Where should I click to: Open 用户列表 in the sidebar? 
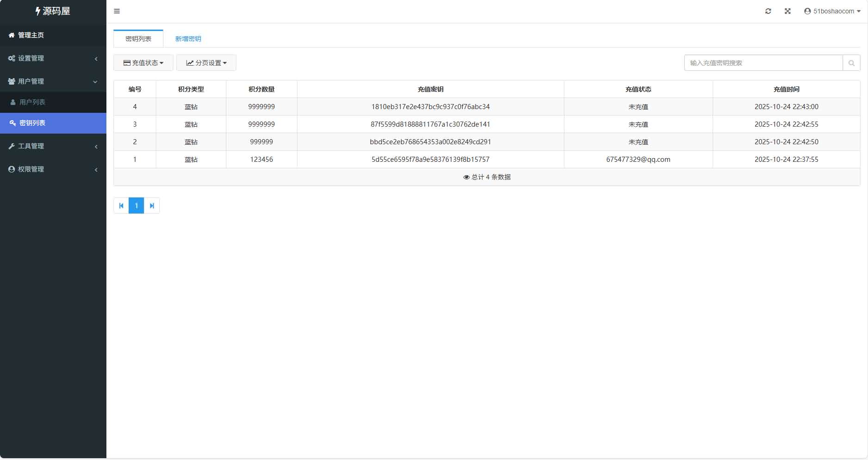coord(32,102)
